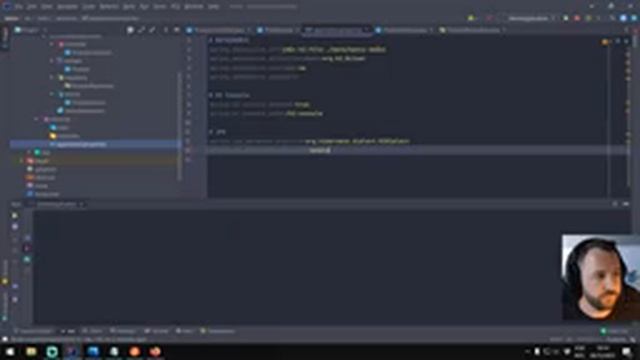This screenshot has height=360, width=640.
Task: Open the Navigate menu
Action: (x=67, y=7)
